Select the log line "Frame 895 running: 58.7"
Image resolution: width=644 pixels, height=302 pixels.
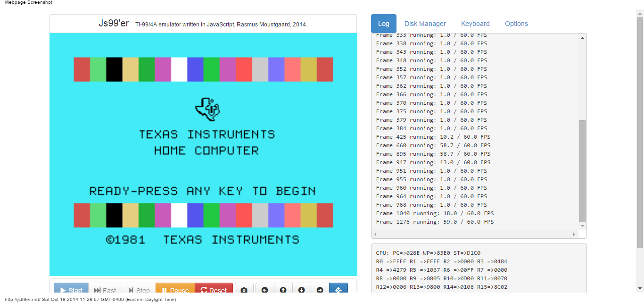(433, 154)
